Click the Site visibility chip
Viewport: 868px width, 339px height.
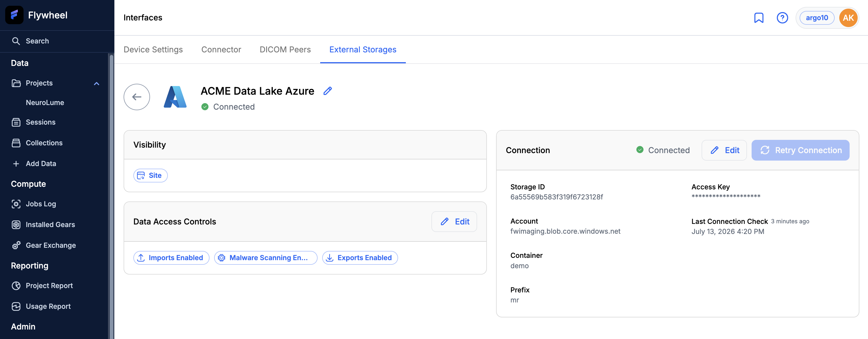click(x=150, y=176)
